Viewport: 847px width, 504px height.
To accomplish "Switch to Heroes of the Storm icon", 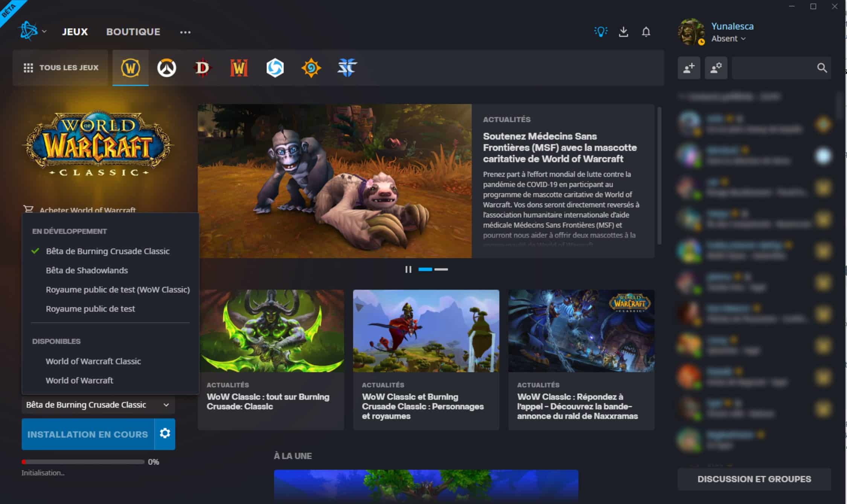I will coord(275,68).
